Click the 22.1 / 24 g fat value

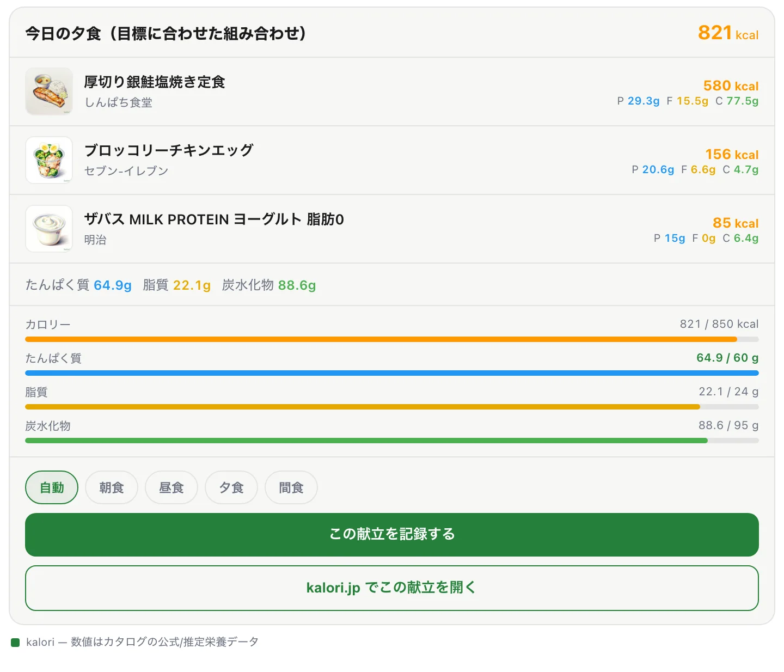[x=728, y=392]
